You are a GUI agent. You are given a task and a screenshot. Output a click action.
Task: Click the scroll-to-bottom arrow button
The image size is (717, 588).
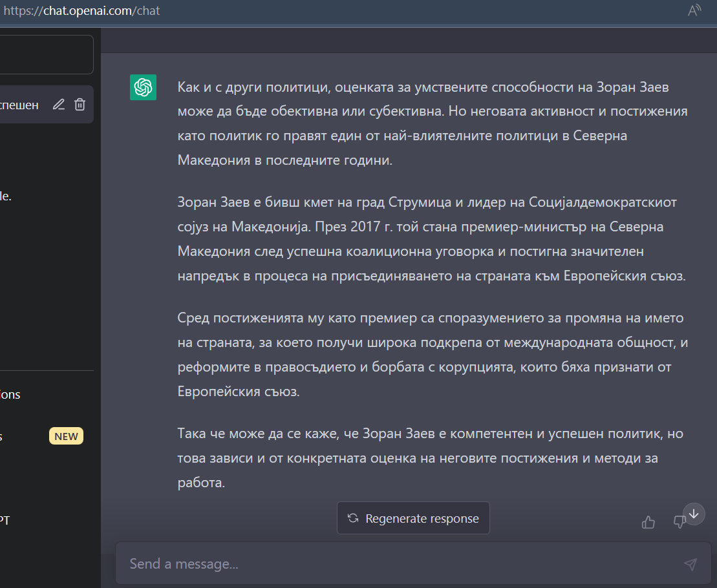pos(694,514)
